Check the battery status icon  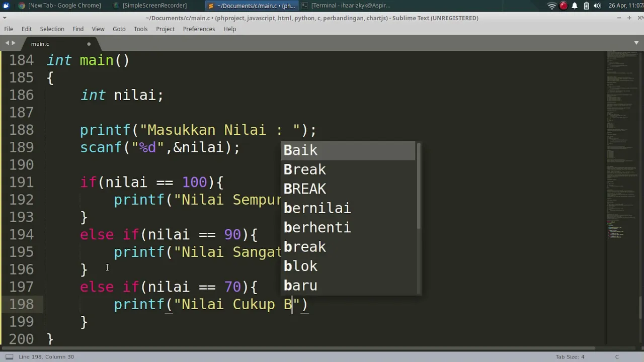click(586, 6)
